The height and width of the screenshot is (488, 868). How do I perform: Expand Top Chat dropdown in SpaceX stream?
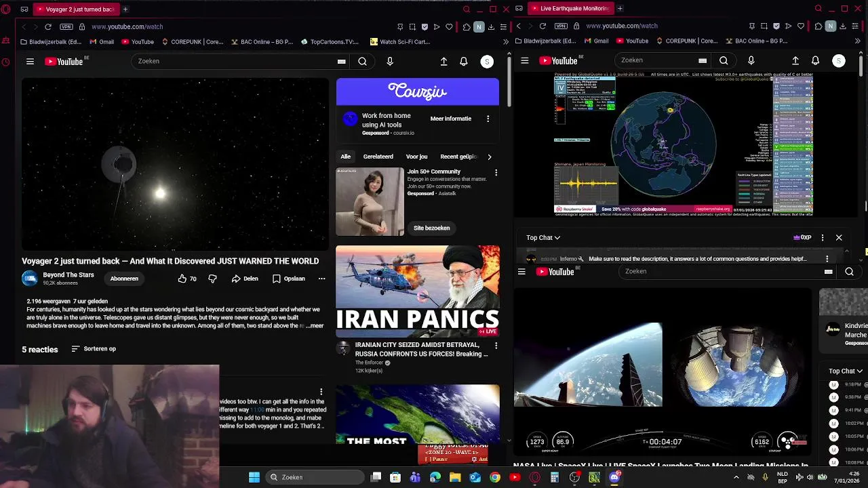pyautogui.click(x=846, y=371)
